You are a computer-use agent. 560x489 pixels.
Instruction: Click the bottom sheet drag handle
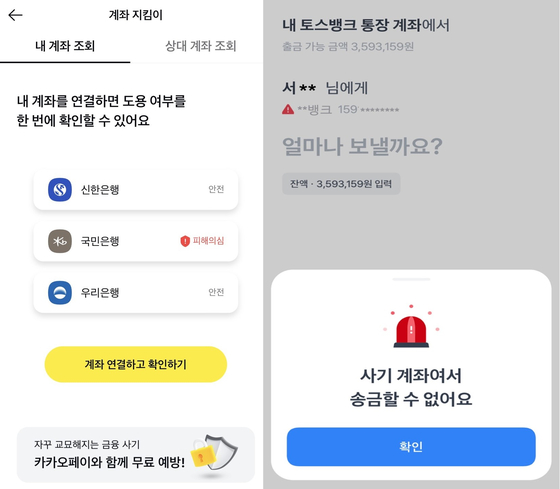point(411,279)
